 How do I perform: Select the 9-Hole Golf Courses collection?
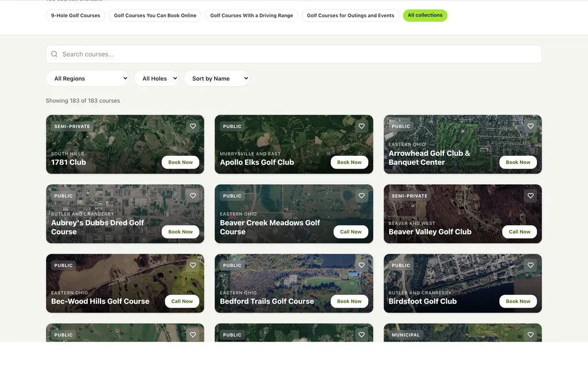point(75,16)
